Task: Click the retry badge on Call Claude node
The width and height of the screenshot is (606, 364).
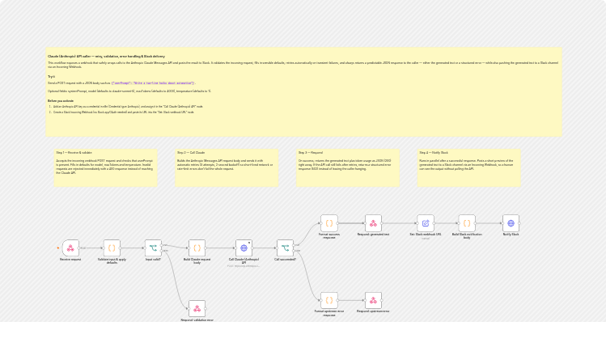Action: click(x=249, y=243)
